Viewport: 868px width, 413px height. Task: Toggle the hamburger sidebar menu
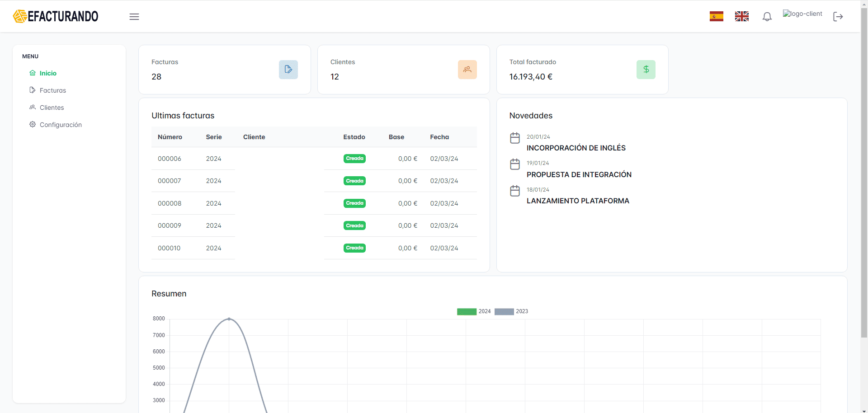134,17
